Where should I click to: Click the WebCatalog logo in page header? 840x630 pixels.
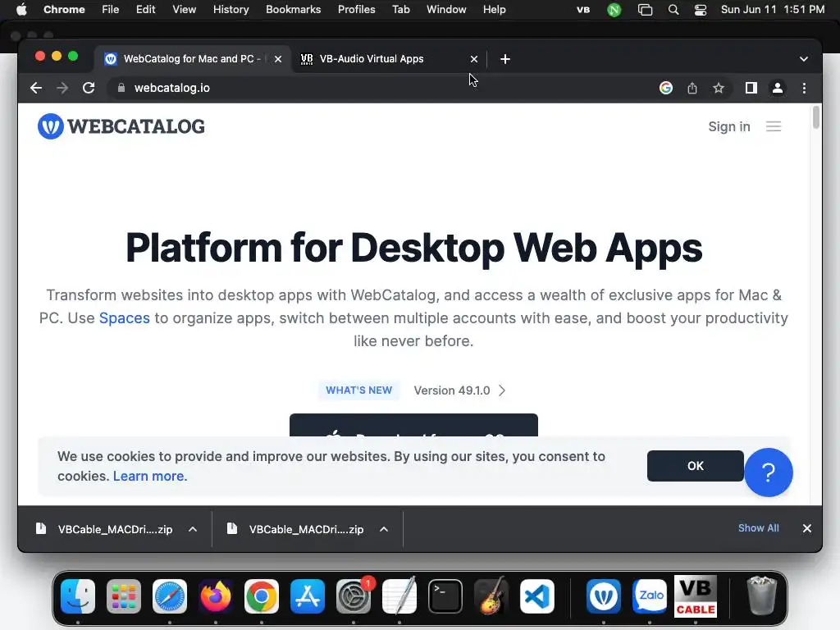[x=121, y=126]
